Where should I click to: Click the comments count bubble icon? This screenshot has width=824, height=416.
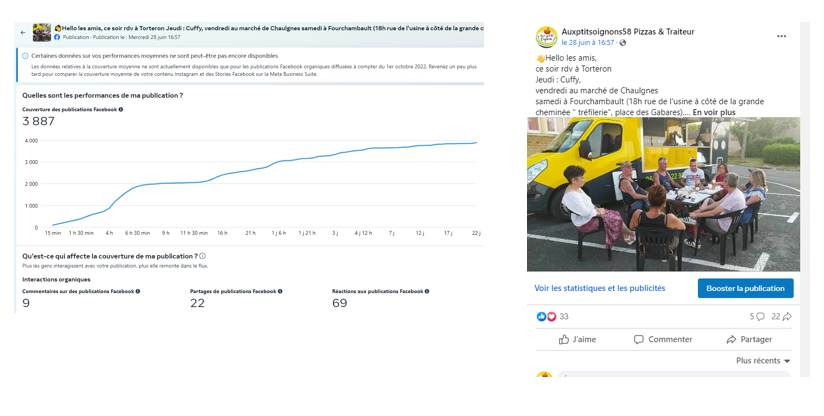[762, 316]
